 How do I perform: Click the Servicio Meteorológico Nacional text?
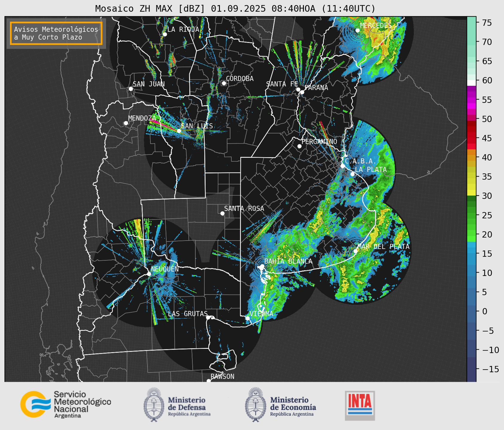[x=82, y=405]
